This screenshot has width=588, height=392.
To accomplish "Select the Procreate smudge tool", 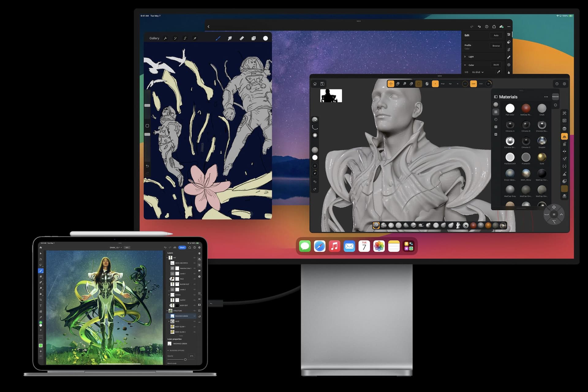I will (230, 38).
